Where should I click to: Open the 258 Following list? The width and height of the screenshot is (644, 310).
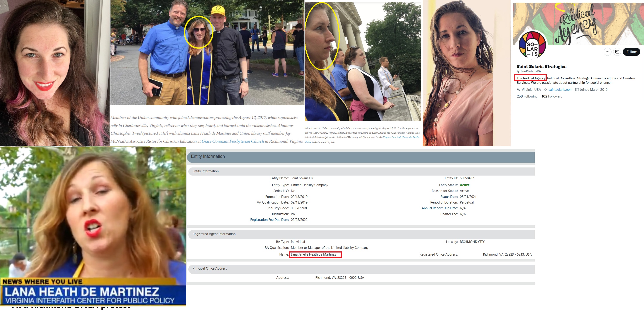[527, 96]
